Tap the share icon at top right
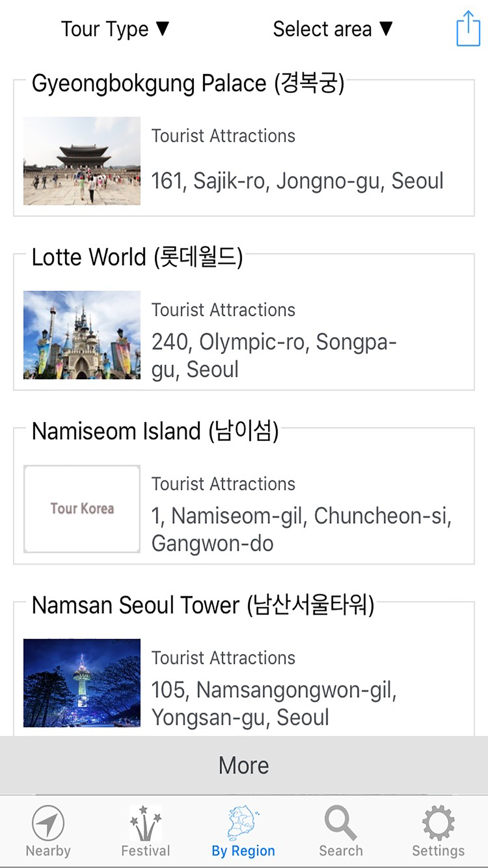The height and width of the screenshot is (868, 488). click(x=468, y=29)
